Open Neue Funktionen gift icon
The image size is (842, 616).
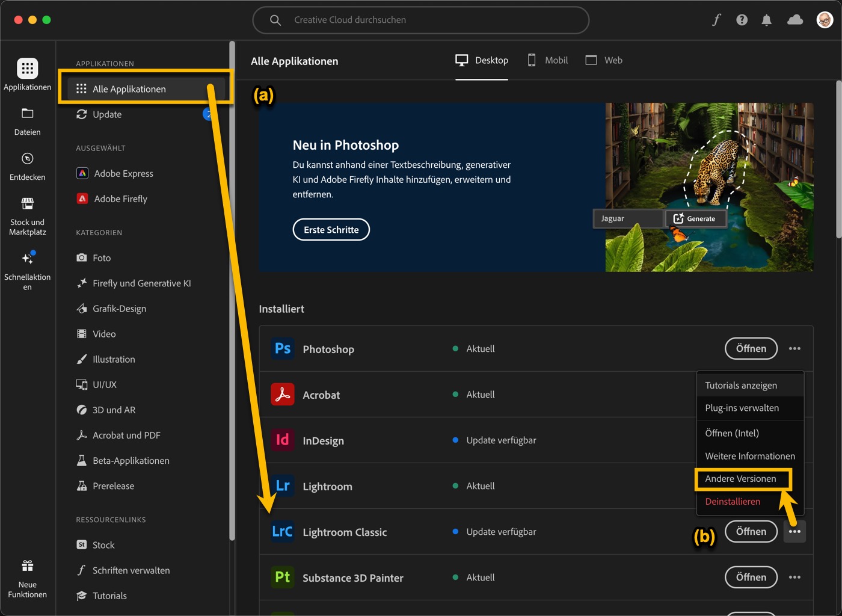point(27,579)
